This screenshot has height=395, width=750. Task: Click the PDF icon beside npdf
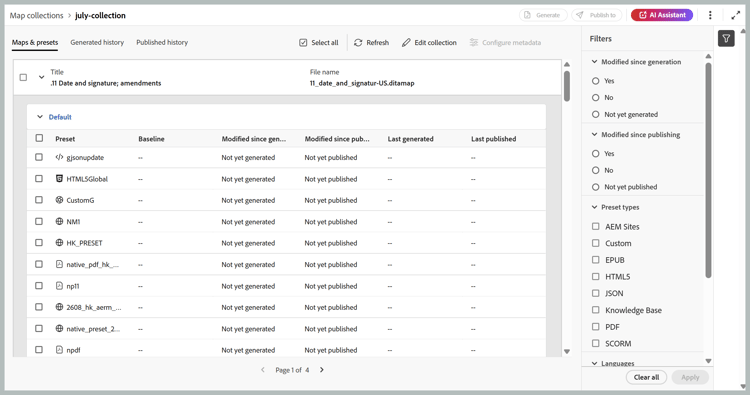pyautogui.click(x=59, y=350)
